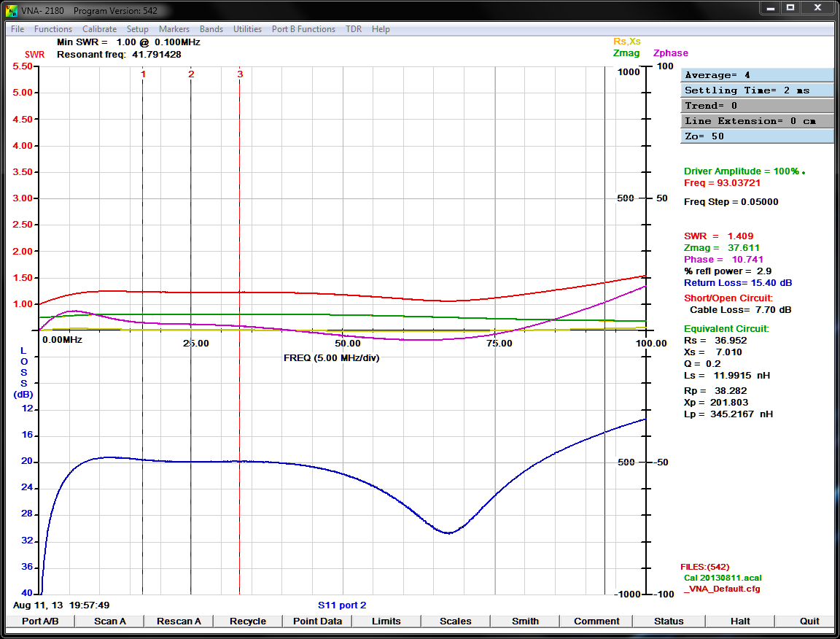Image resolution: width=840 pixels, height=639 pixels.
Task: Click the Average= 4 setting field
Action: coord(757,75)
